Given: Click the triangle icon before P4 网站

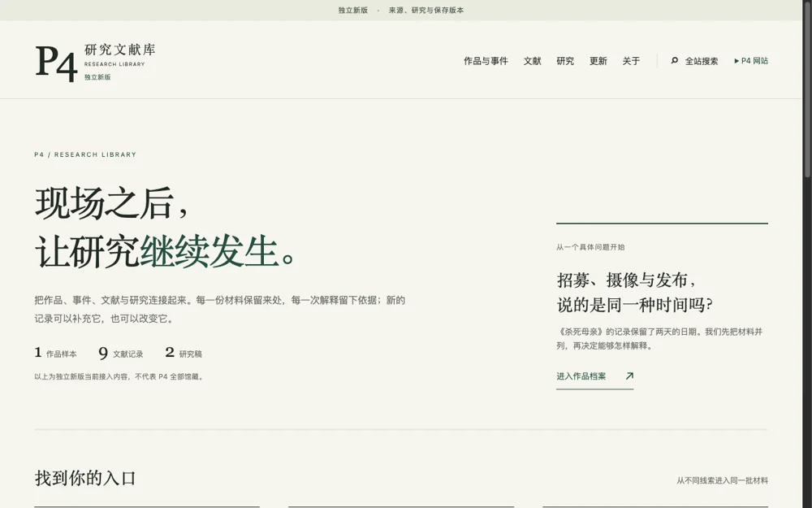Looking at the screenshot, I should 736,61.
